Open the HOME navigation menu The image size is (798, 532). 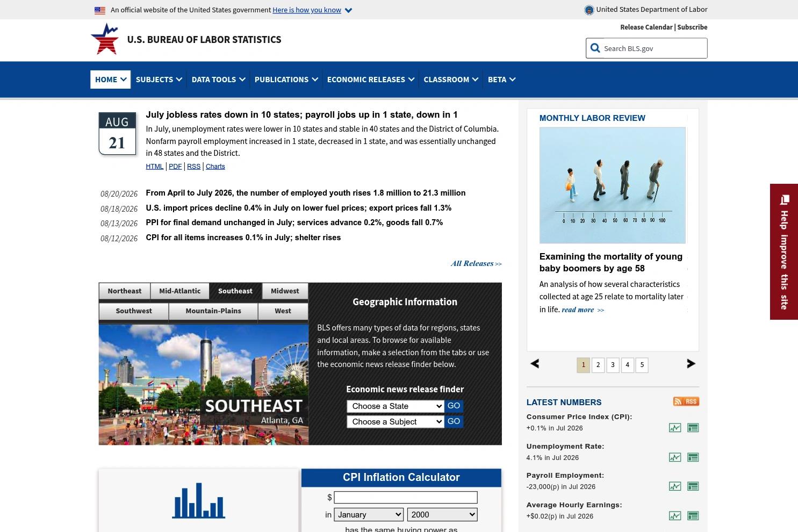111,79
